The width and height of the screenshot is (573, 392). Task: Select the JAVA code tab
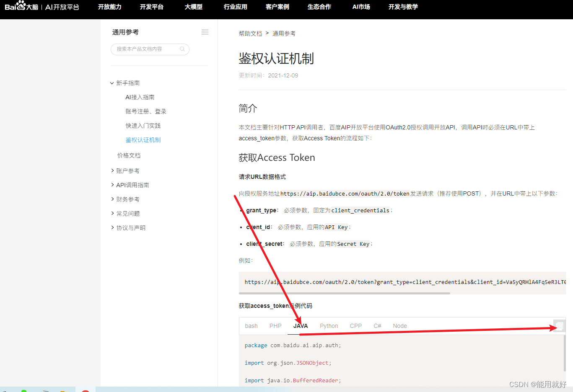click(x=301, y=326)
